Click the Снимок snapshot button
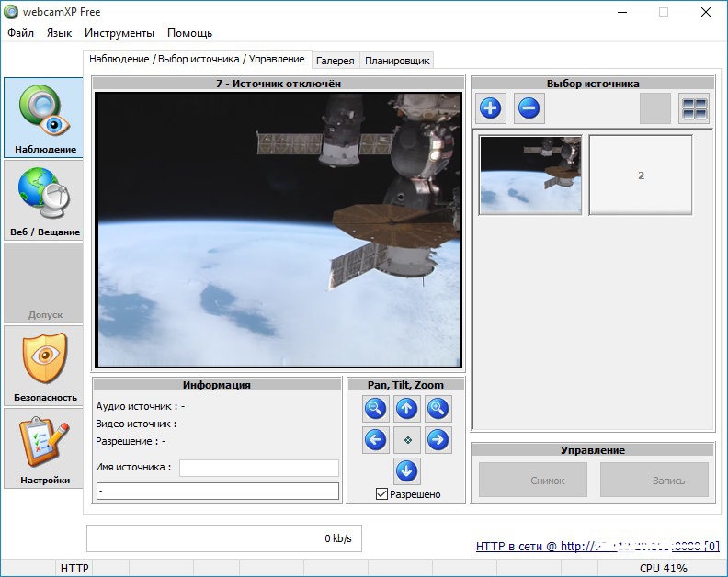 pos(533,480)
